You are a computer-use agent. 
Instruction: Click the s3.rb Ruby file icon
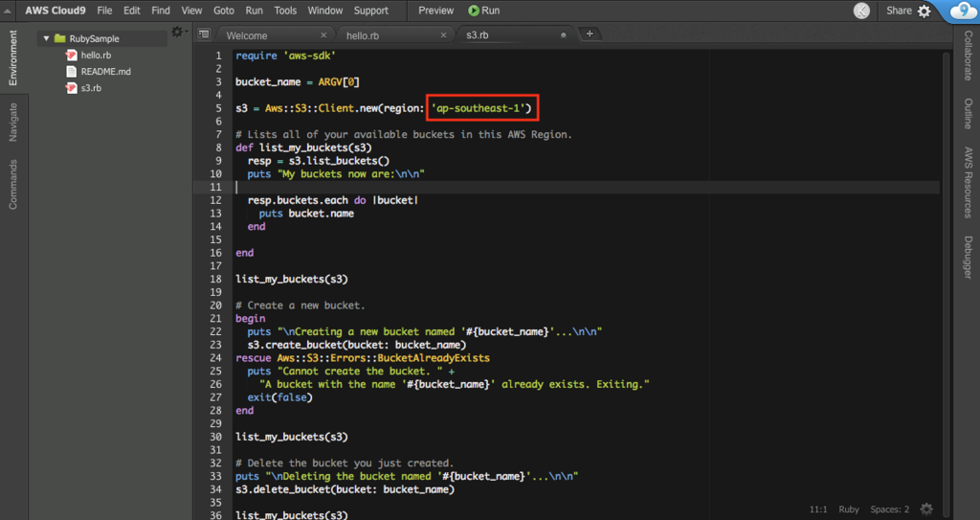(x=71, y=88)
